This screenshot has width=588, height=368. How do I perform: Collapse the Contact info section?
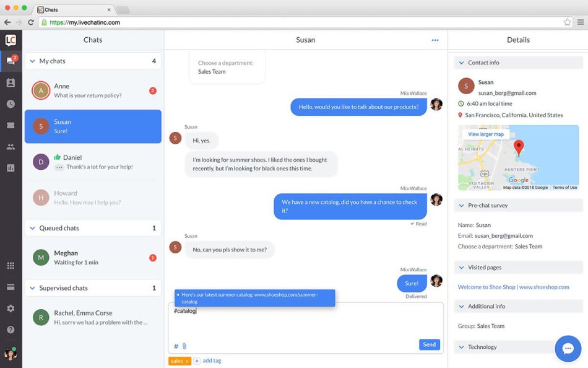pyautogui.click(x=460, y=62)
